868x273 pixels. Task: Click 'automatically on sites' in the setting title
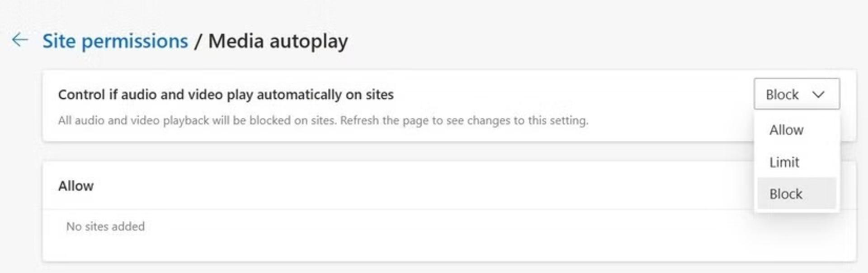[x=325, y=94]
